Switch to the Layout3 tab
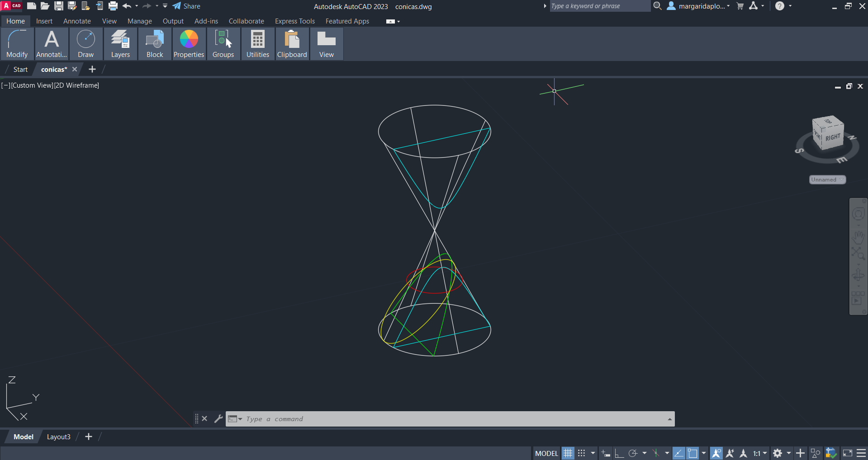 pyautogui.click(x=59, y=437)
